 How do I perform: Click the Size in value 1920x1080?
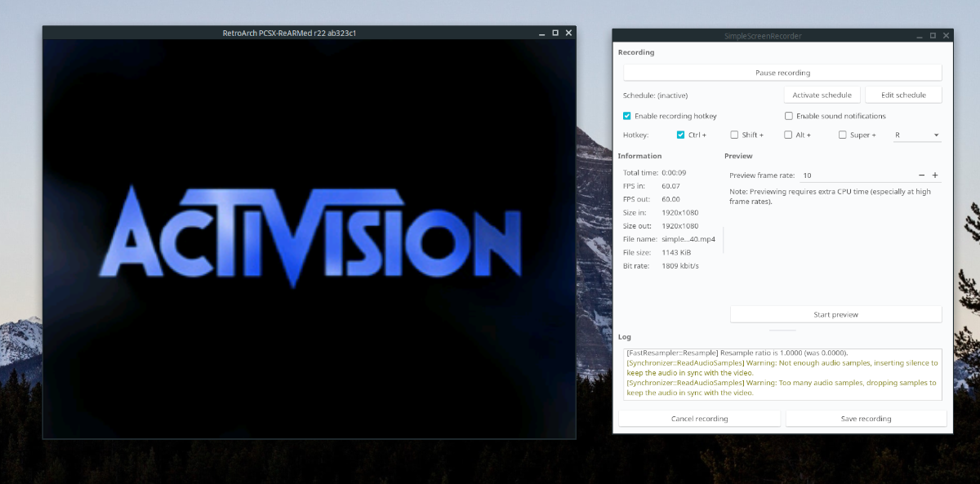tap(679, 212)
